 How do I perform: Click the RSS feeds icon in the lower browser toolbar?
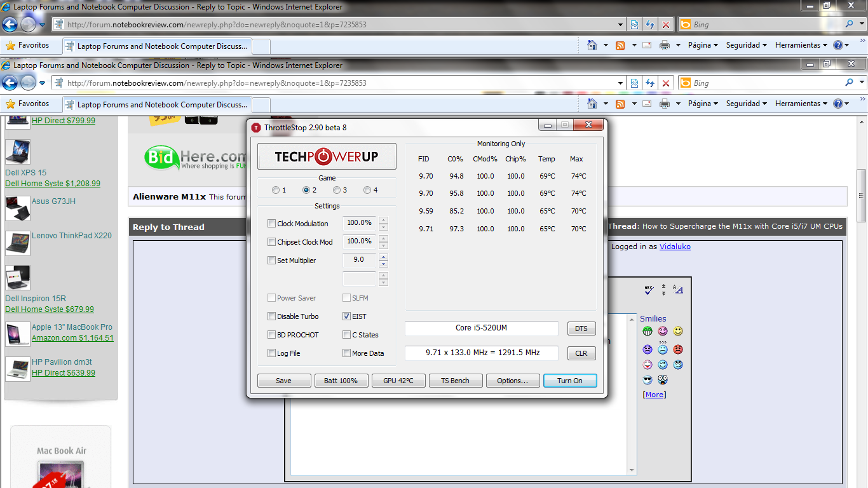(x=620, y=104)
